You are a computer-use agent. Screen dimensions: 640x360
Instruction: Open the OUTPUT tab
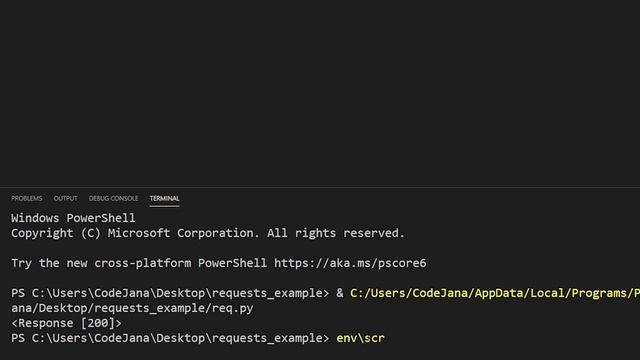point(65,198)
